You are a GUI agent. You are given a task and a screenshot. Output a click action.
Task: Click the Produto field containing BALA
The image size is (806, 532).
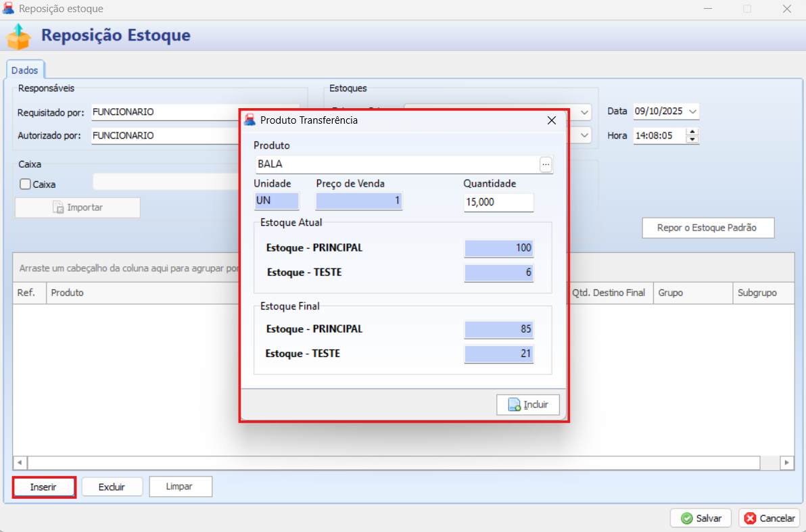tap(396, 164)
